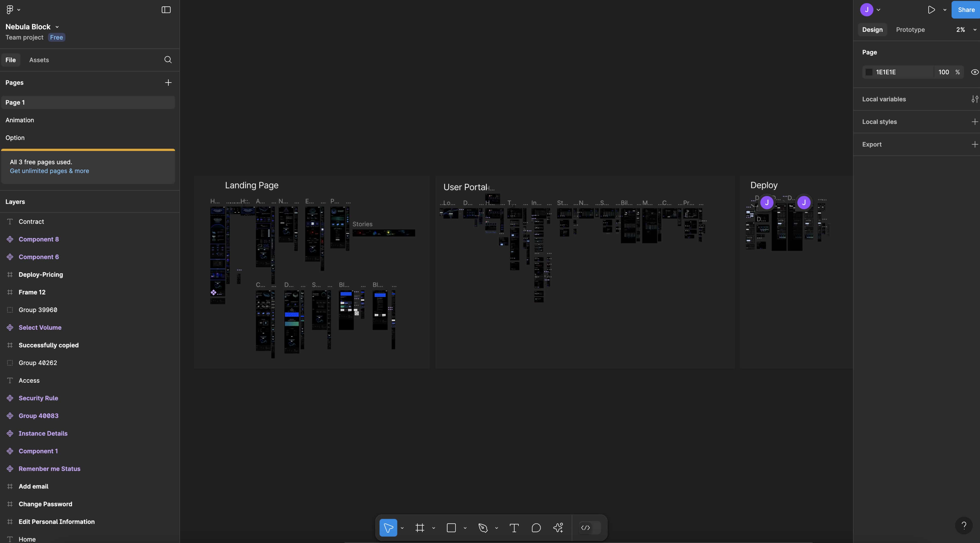Switch to the Design tab
This screenshot has height=543, width=980.
[872, 30]
